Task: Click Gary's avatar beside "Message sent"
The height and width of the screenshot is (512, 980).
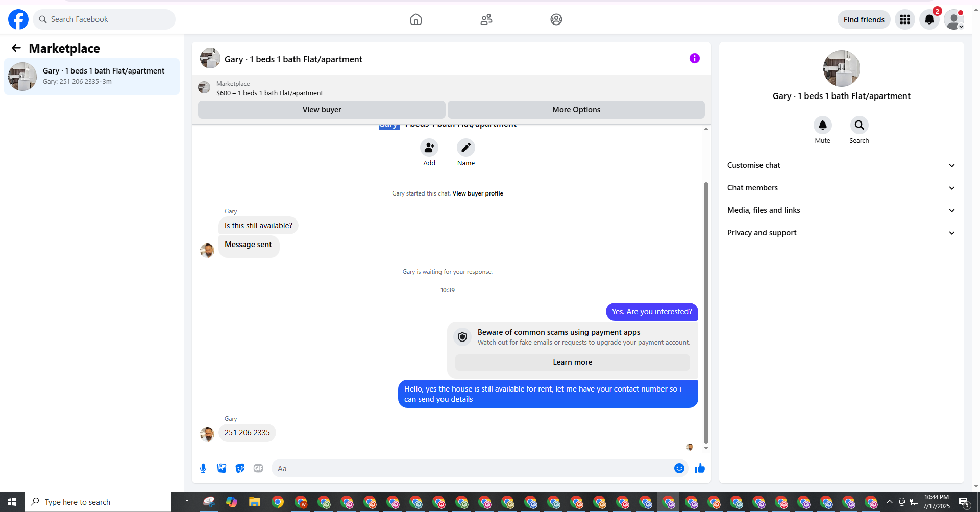Action: (x=207, y=250)
